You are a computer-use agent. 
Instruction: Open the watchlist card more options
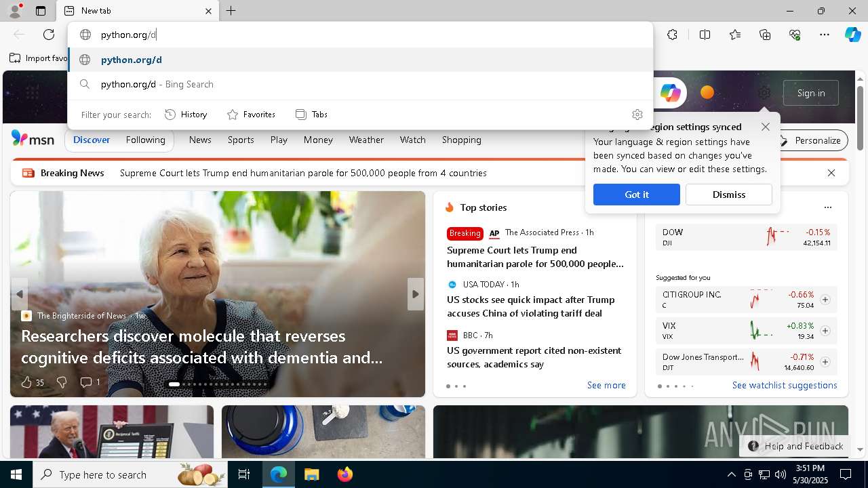pos(827,207)
